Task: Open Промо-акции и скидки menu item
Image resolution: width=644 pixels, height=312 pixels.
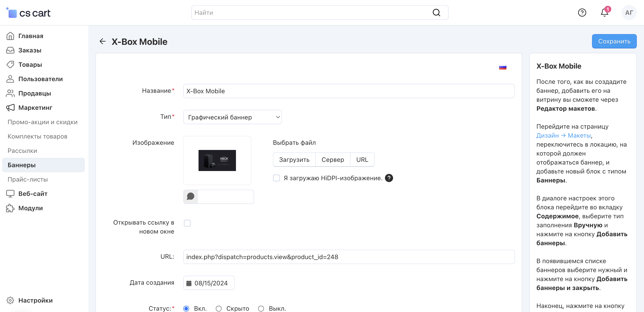Action: coord(43,122)
